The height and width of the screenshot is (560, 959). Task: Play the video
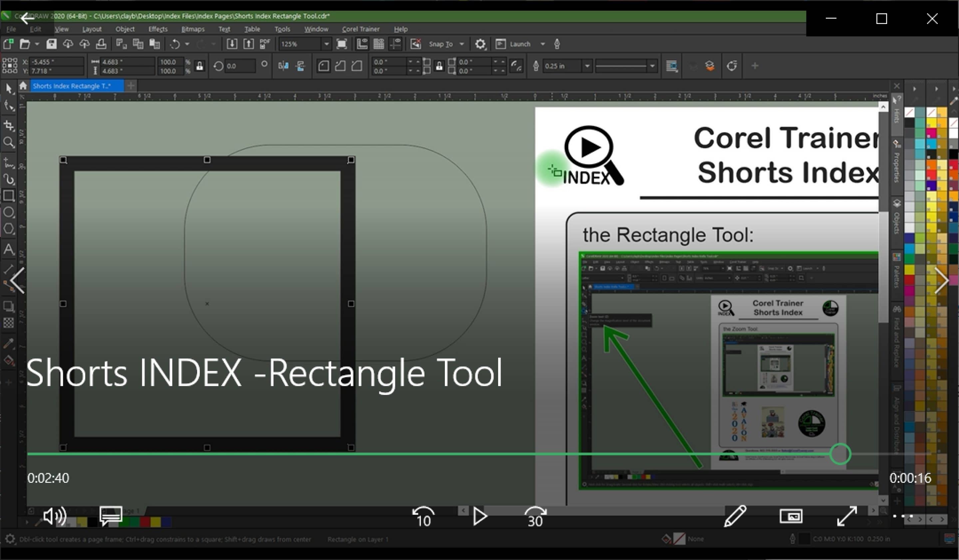click(479, 516)
